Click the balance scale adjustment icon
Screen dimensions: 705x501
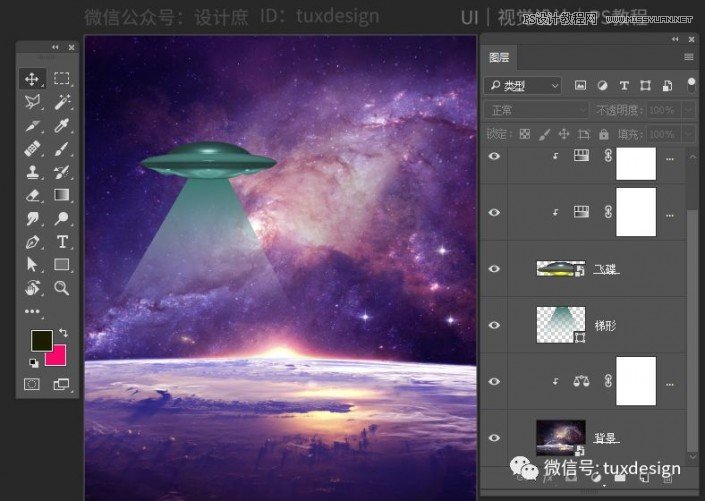coord(581,381)
